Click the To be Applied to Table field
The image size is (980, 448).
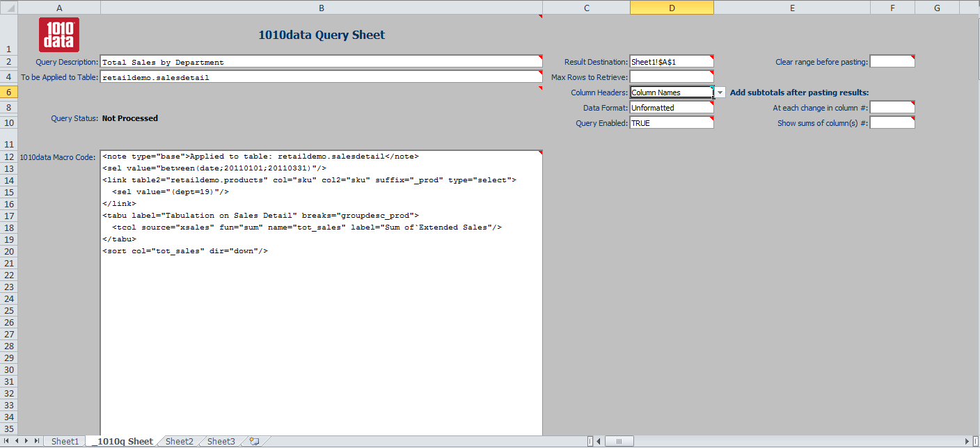click(322, 77)
